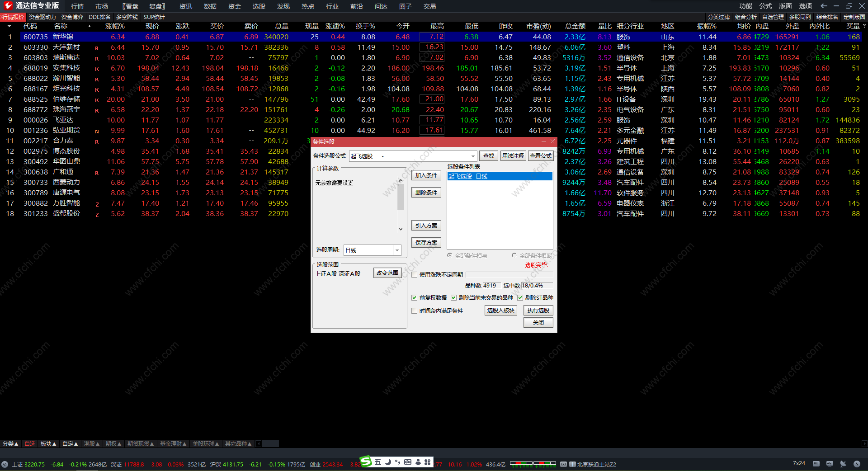Click 定制版面 in top-right toolbar
The height and width of the screenshot is (471, 868).
(x=854, y=17)
